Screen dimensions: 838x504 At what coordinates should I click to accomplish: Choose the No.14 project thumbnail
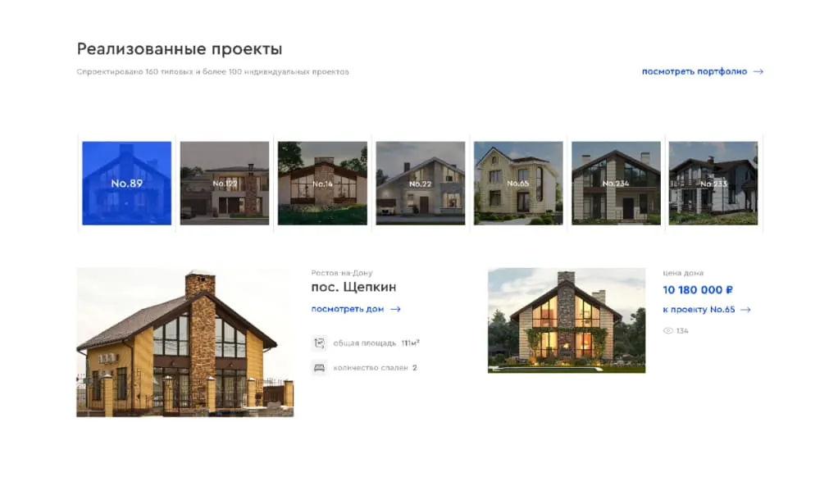click(322, 184)
